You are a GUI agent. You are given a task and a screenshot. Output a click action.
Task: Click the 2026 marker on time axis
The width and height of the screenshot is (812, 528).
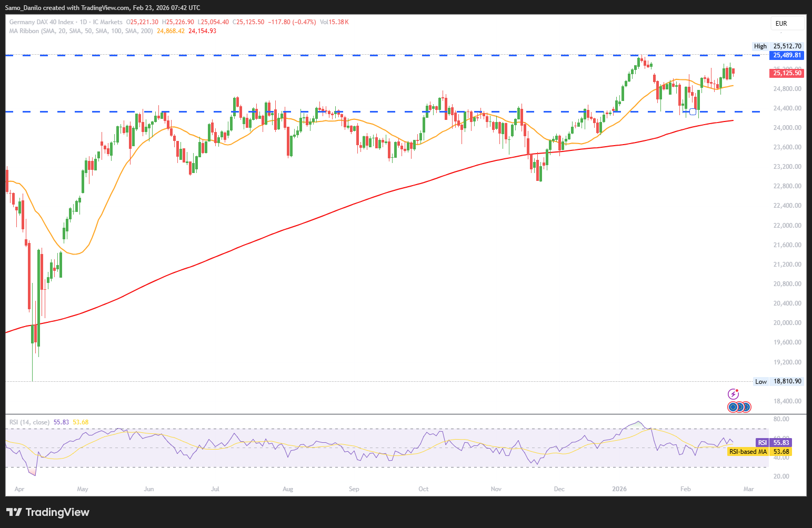(619, 489)
